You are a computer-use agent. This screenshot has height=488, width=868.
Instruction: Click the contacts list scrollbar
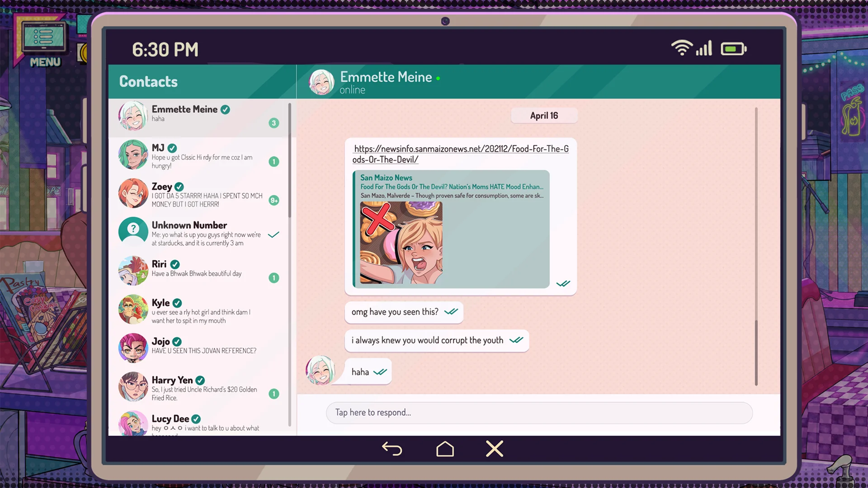pos(289,160)
